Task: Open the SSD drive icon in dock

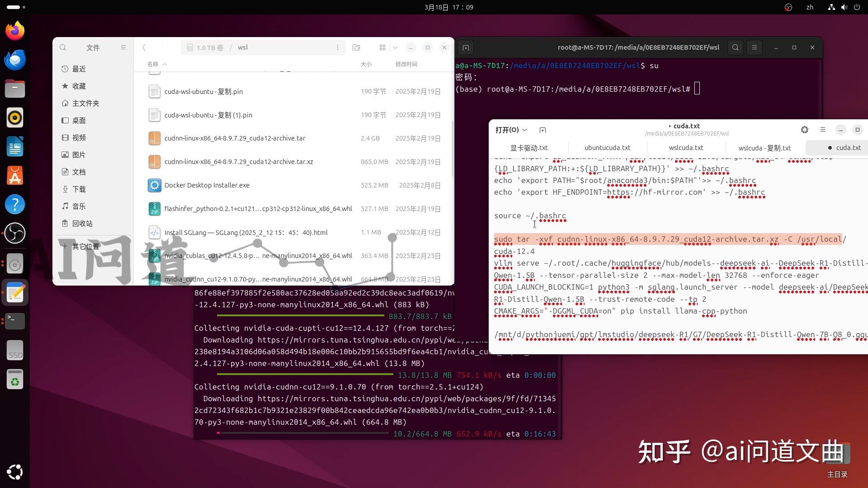Action: (x=15, y=350)
